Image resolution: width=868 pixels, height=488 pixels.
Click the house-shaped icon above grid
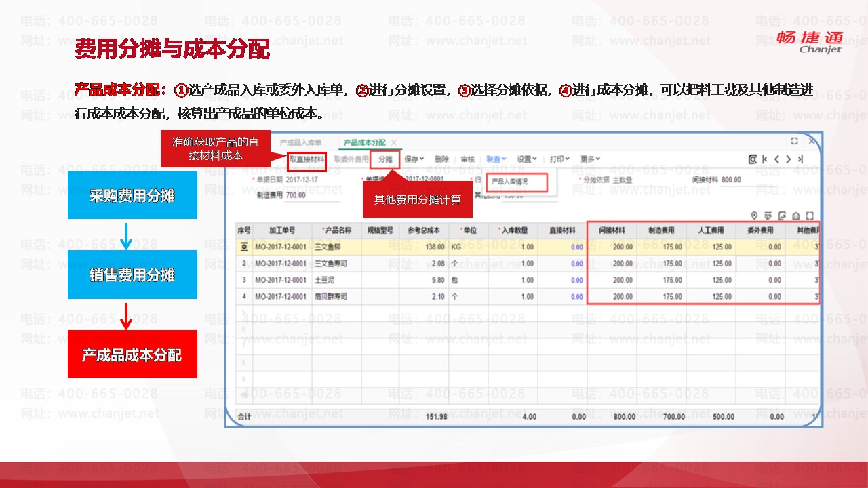(796, 216)
